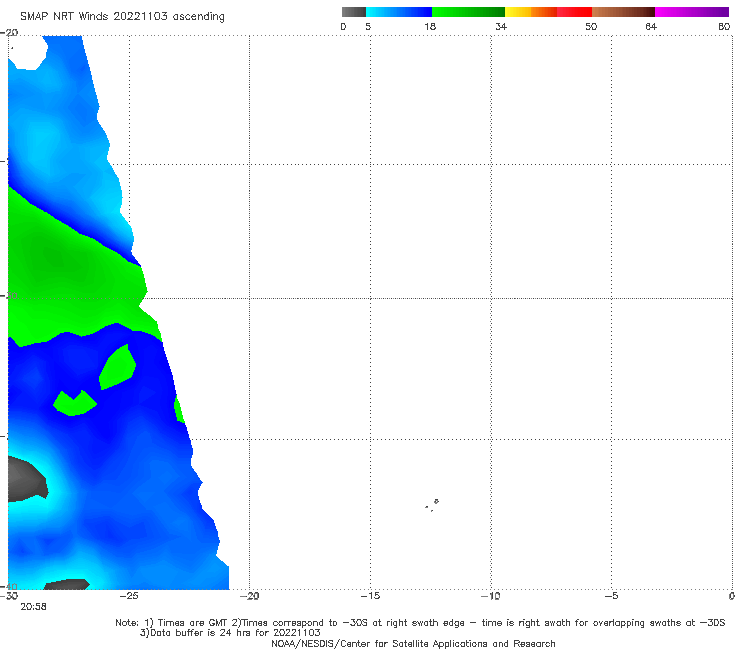This screenshot has height=650, width=740.
Task: Click the "-40" latitude axis label
Action: pos(9,587)
